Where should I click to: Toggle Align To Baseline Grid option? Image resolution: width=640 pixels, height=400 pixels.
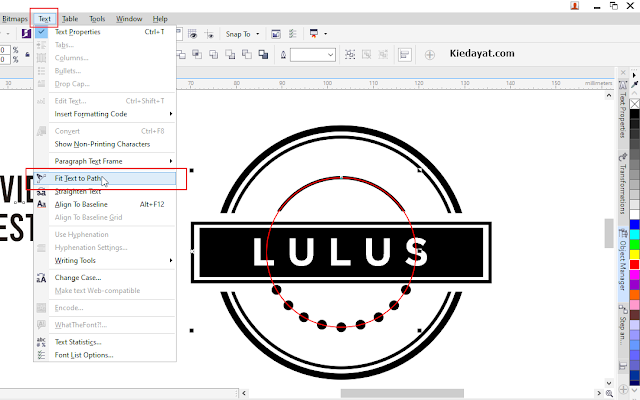105,217
